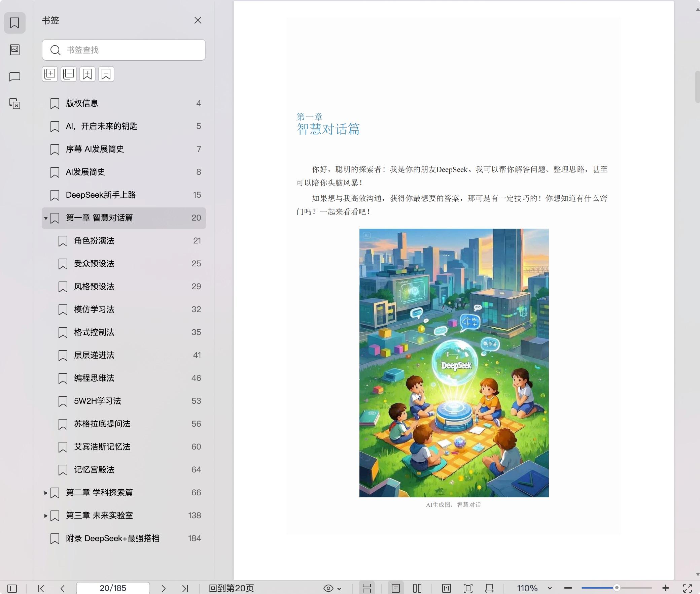This screenshot has height=594, width=700.
Task: Collapse the 第一章 智慧对话篇 bookmark
Action: point(46,218)
